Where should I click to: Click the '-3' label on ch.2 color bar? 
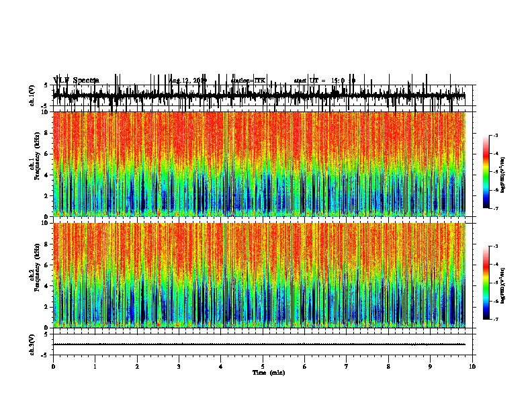[x=495, y=246]
